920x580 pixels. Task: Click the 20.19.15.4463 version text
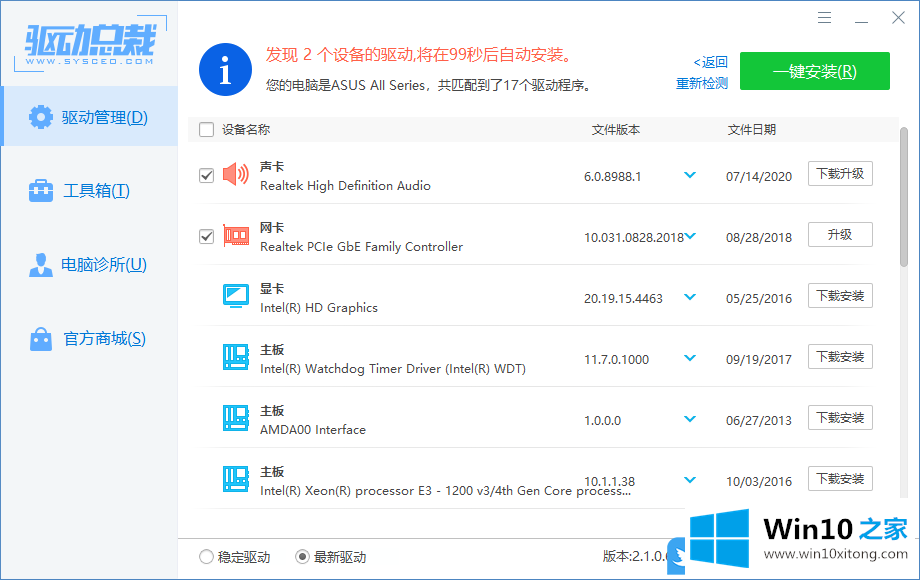(623, 299)
